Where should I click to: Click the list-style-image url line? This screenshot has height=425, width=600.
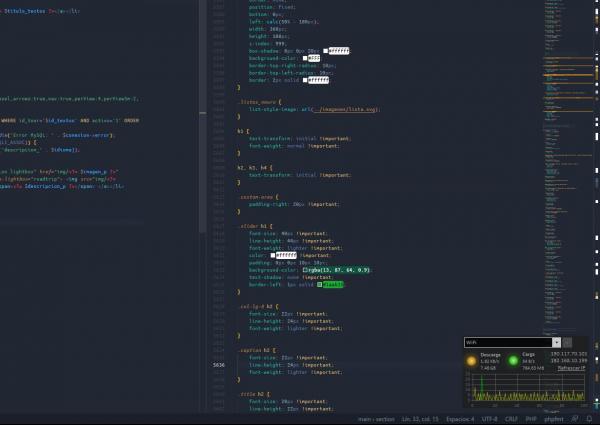(314, 109)
